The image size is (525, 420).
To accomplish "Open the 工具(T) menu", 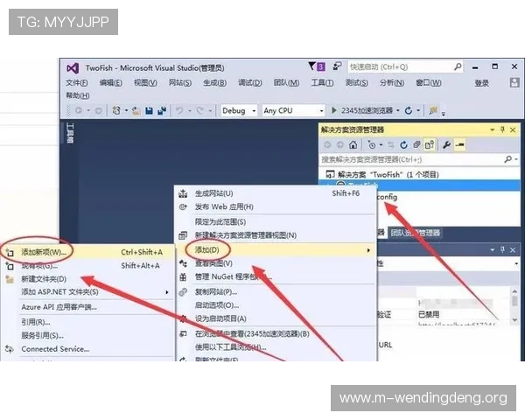I will 322,83.
